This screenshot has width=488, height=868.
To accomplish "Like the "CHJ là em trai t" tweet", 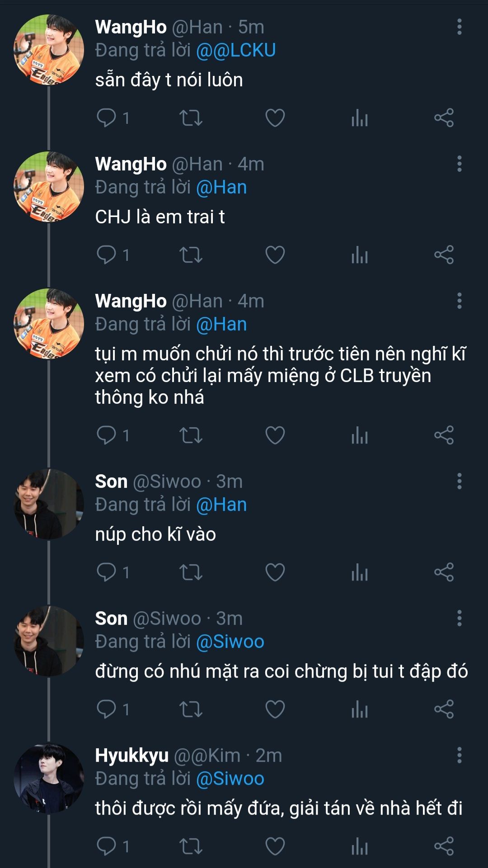I will 275,255.
